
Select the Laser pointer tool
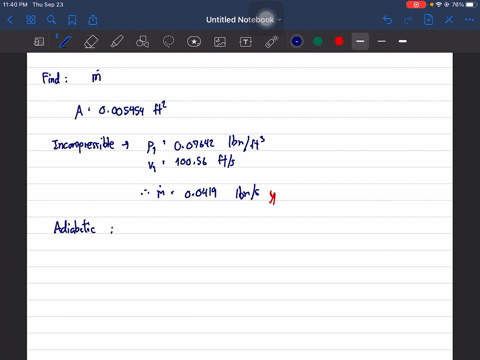272,42
